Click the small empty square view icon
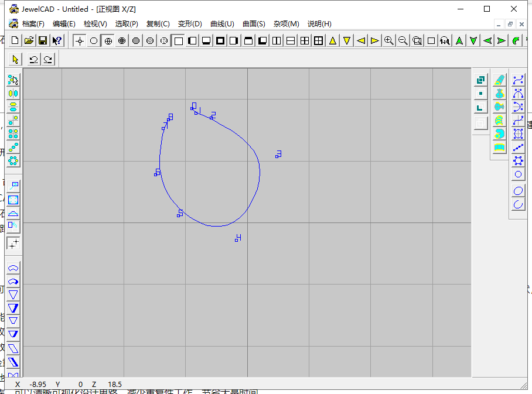 [431, 41]
